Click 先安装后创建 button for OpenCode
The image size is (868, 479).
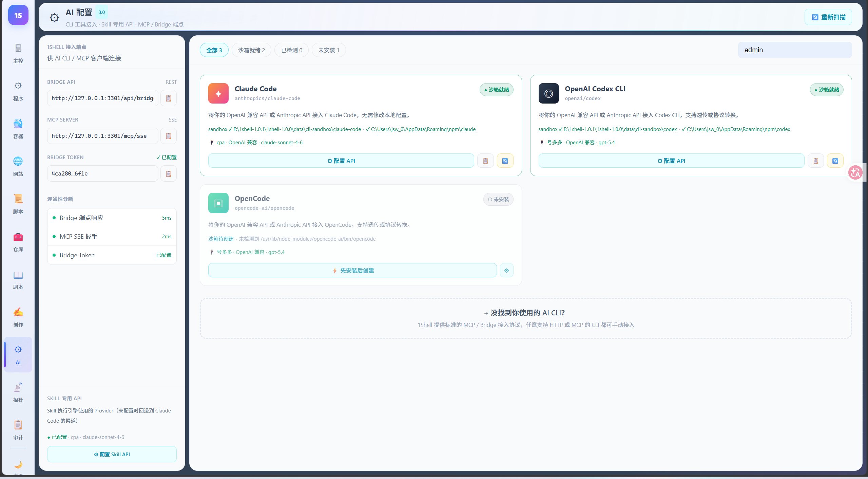point(352,271)
